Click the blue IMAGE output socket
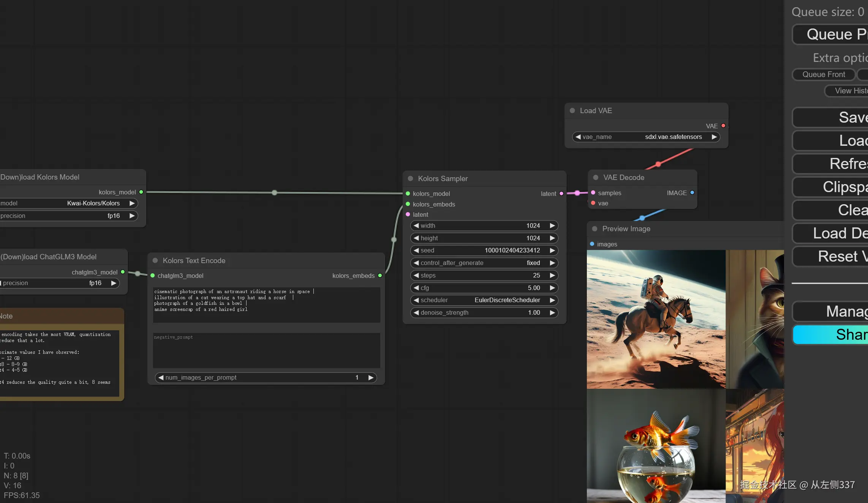The height and width of the screenshot is (503, 868). tap(692, 193)
